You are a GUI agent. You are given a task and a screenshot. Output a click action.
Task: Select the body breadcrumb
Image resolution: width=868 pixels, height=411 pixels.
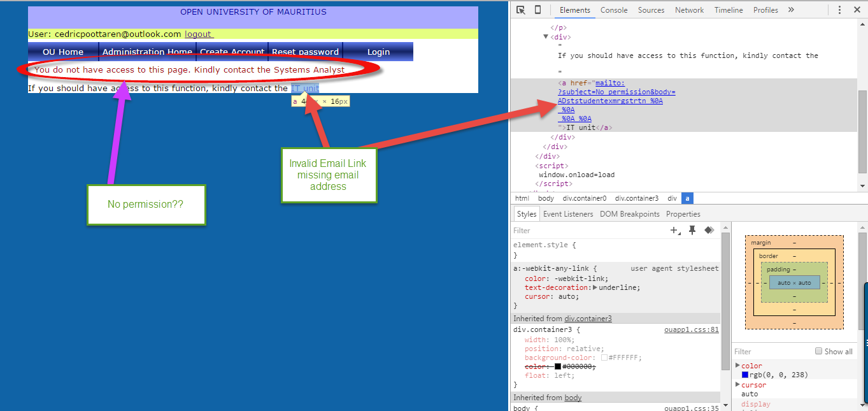tap(546, 198)
